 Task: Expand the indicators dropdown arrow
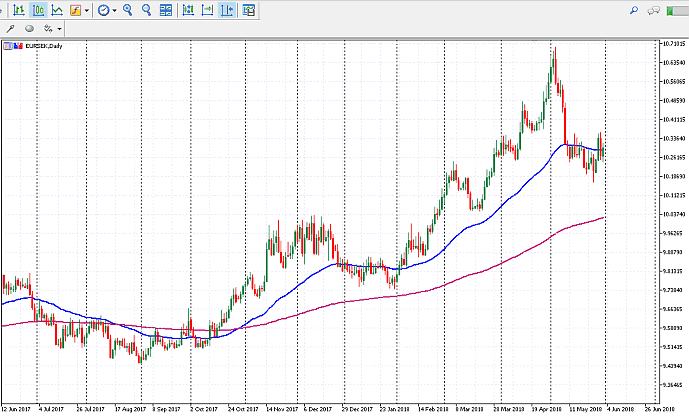point(87,10)
